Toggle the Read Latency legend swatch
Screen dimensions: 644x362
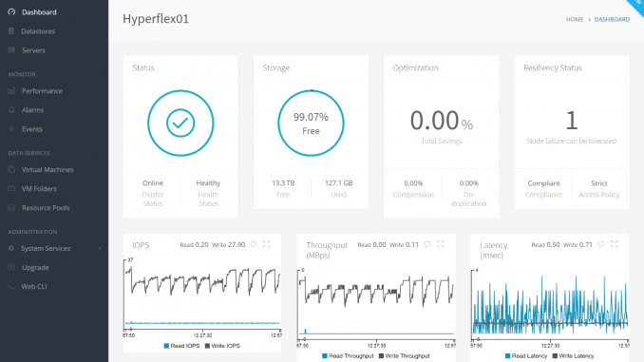pos(507,356)
